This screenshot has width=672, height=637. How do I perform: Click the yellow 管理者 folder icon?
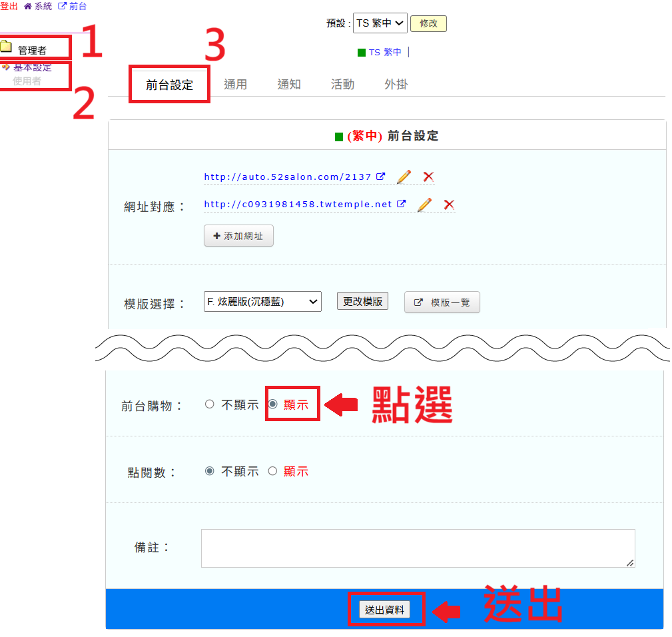(x=6, y=47)
